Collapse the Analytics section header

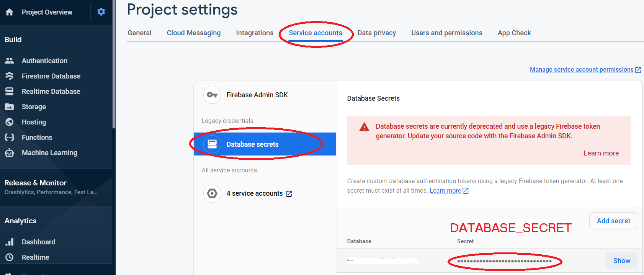(x=21, y=221)
